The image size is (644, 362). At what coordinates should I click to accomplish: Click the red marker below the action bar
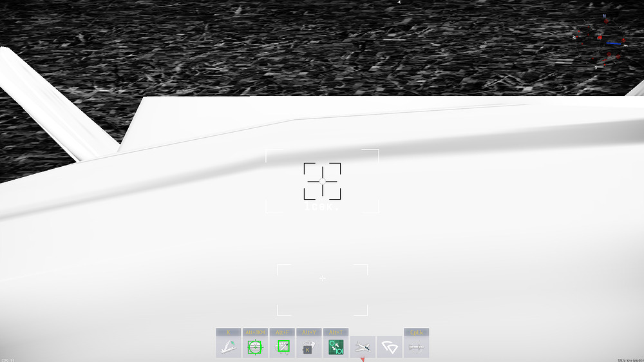(363, 359)
